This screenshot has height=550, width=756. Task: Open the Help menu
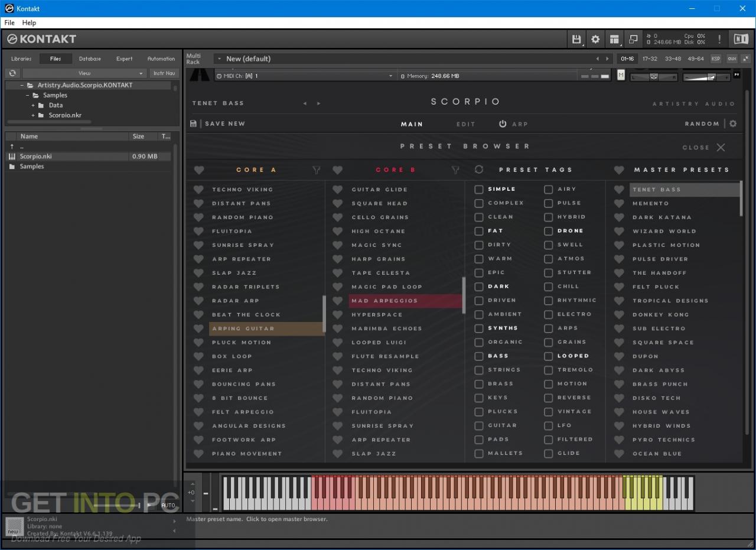coord(29,22)
